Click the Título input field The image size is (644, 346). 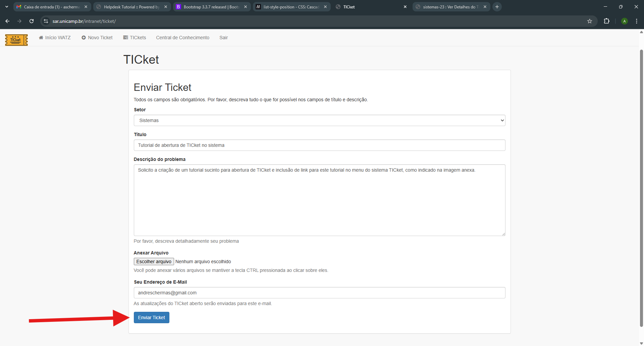[319, 145]
